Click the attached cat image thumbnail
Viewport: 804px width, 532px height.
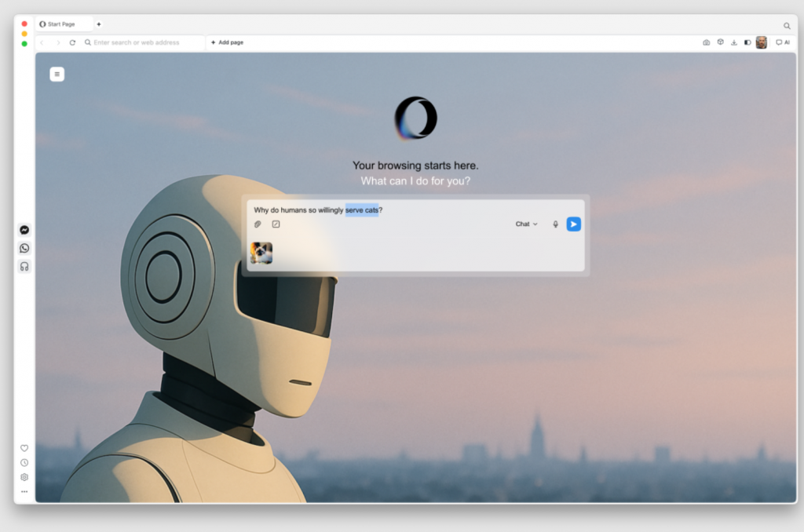(261, 253)
